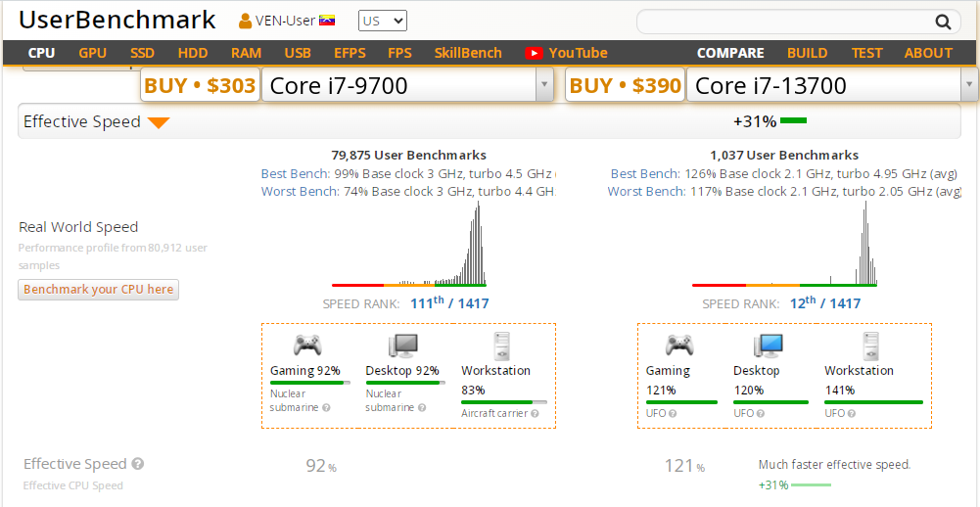Select ABOUT in the navigation bar
The width and height of the screenshot is (980, 507).
928,53
